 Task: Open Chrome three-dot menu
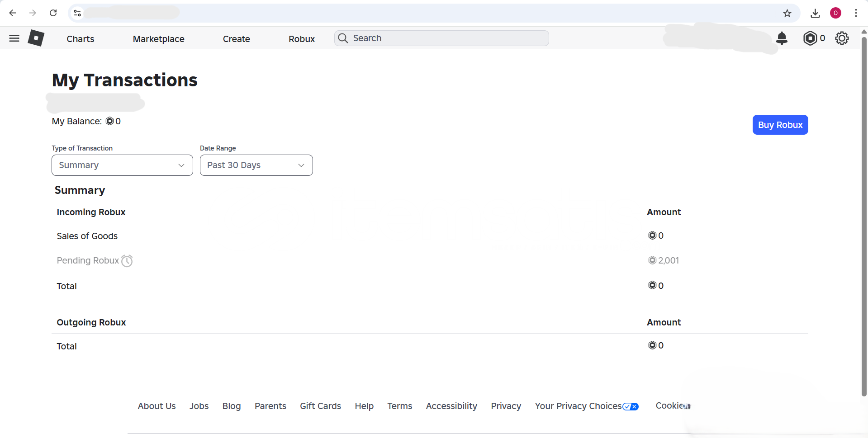[856, 13]
